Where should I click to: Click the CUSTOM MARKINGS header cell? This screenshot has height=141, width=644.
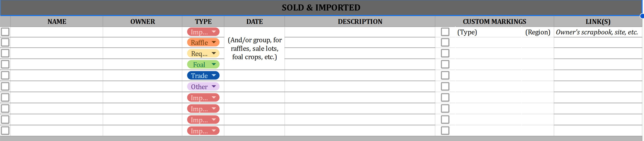click(494, 22)
